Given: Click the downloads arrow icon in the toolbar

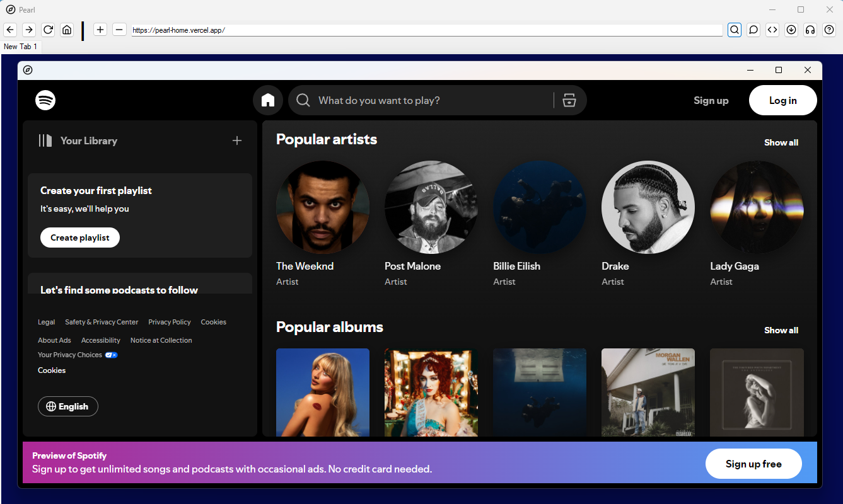Looking at the screenshot, I should [x=791, y=30].
